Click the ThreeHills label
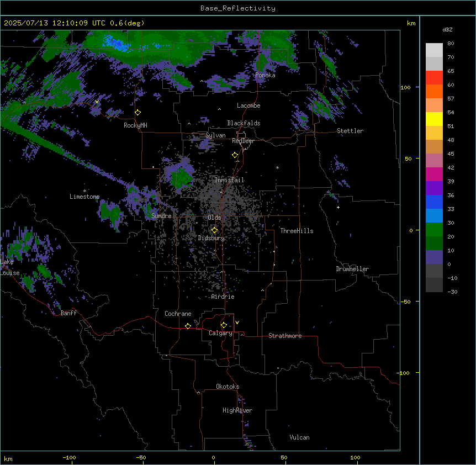The height and width of the screenshot is (465, 476). [297, 231]
